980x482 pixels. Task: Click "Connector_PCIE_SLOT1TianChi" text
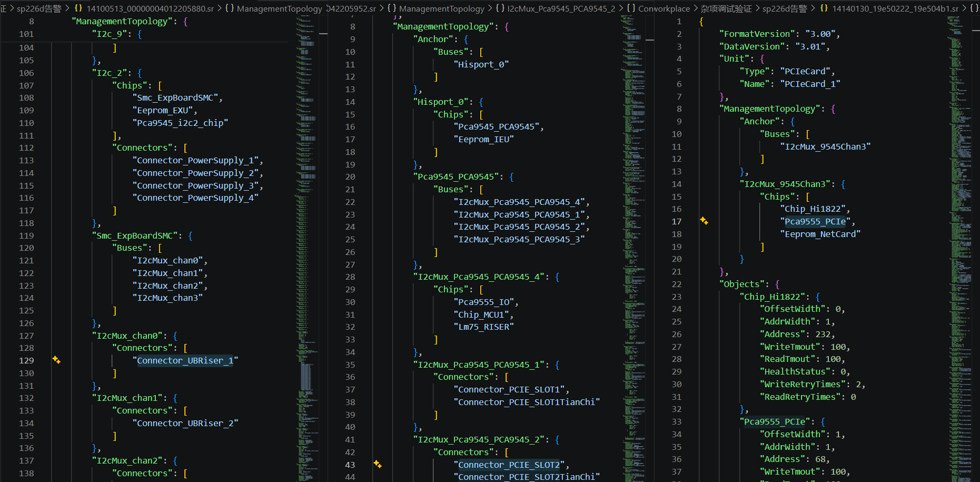click(526, 402)
